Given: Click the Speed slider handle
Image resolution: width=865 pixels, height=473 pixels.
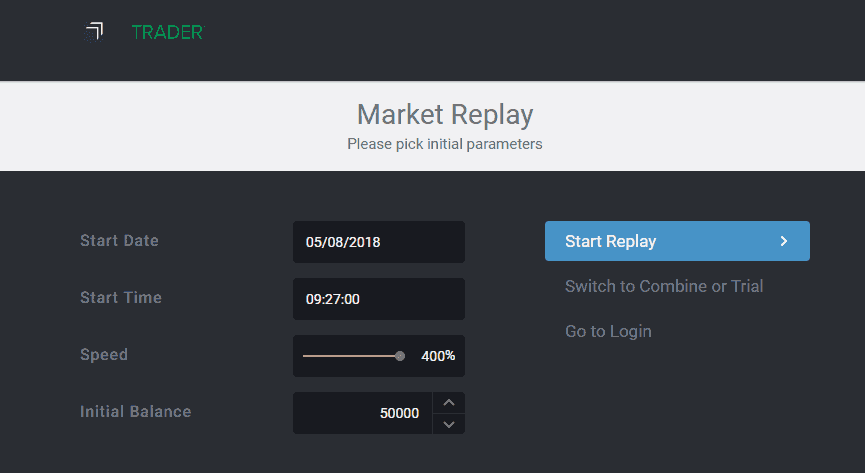Looking at the screenshot, I should (400, 356).
